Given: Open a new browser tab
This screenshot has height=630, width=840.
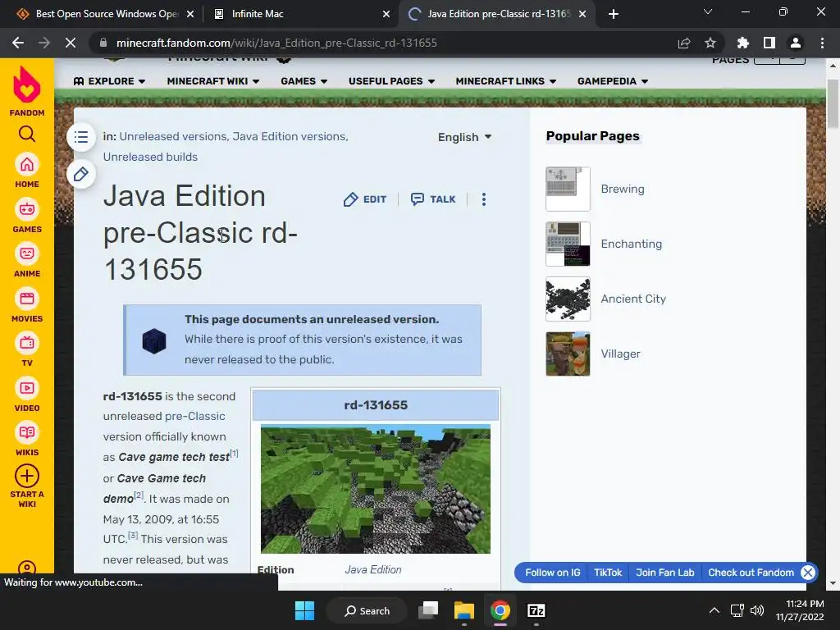Looking at the screenshot, I should tap(614, 14).
